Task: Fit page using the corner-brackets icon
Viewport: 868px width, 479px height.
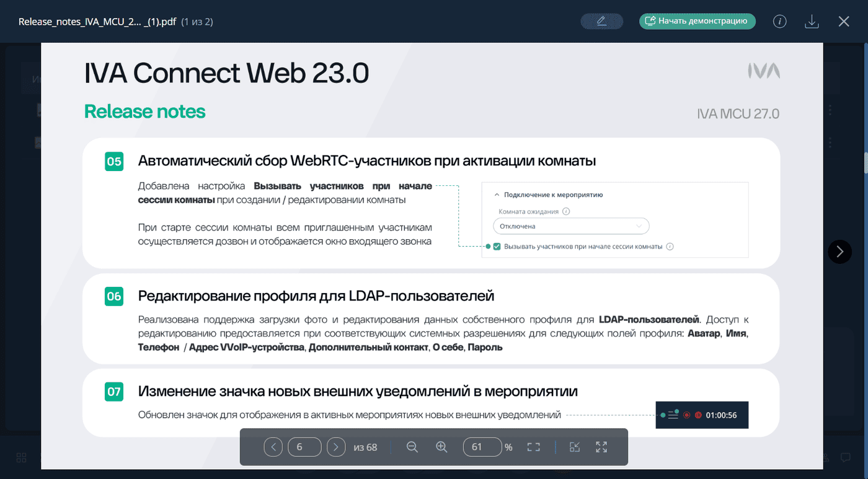Action: click(534, 447)
